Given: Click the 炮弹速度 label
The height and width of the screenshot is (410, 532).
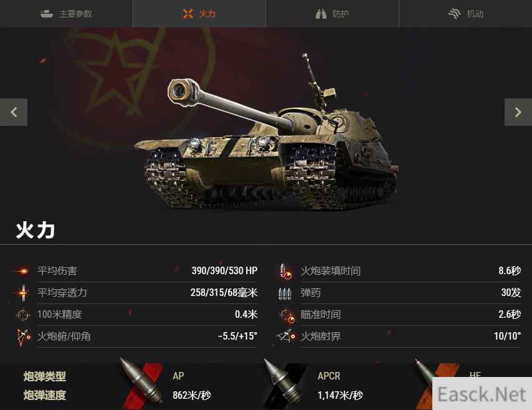Looking at the screenshot, I should click(44, 395).
